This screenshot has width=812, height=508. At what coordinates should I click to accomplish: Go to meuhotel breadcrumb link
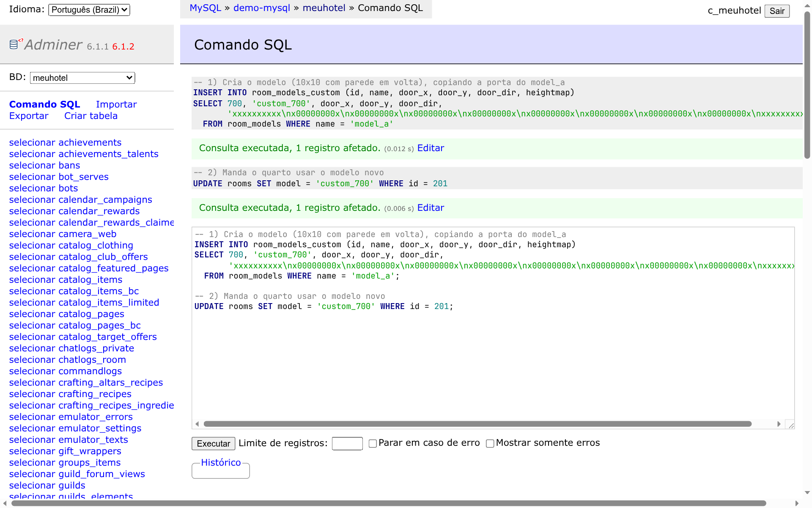[x=324, y=8]
